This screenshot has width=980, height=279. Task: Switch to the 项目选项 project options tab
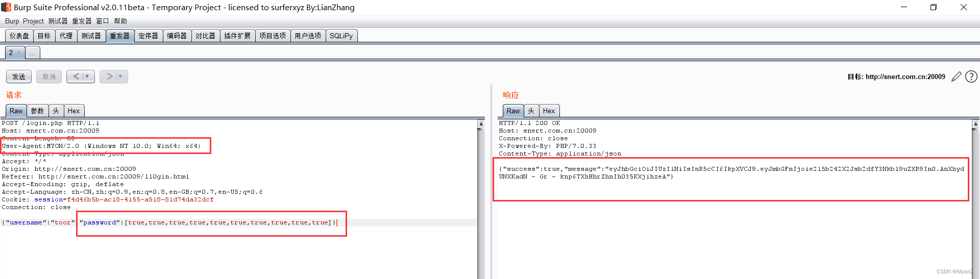coord(273,36)
